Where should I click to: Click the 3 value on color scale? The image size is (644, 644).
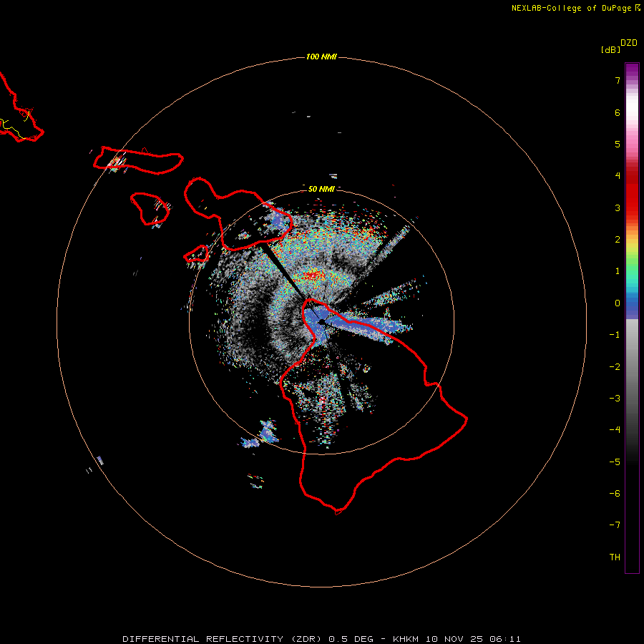coord(618,208)
